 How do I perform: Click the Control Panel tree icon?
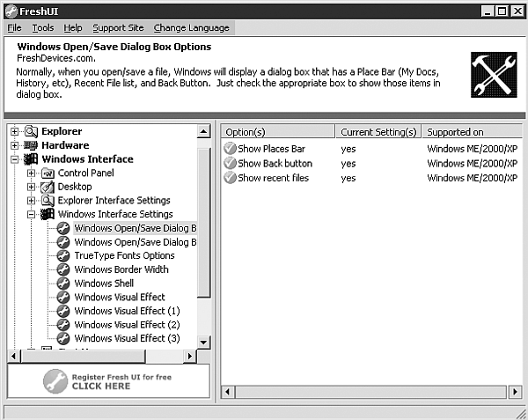tap(48, 173)
